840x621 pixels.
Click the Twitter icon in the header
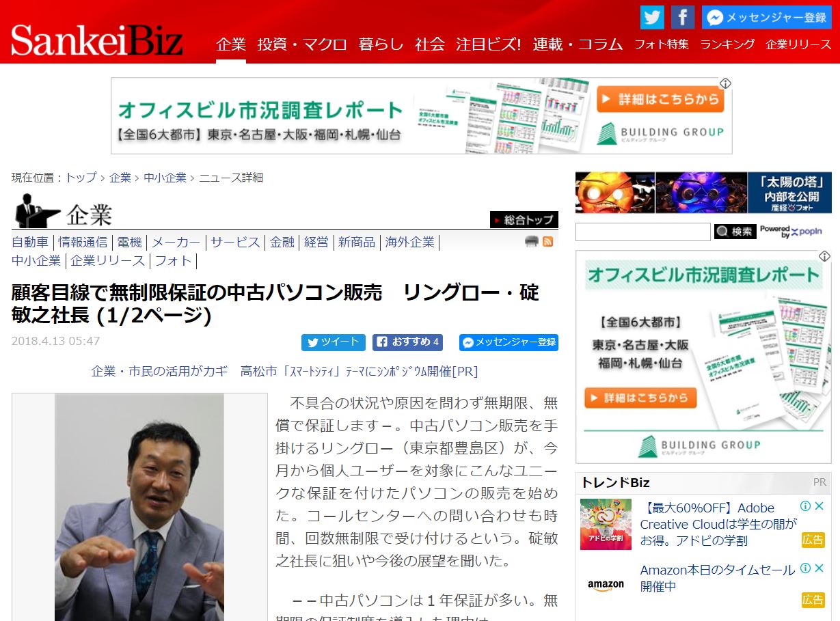pyautogui.click(x=652, y=17)
